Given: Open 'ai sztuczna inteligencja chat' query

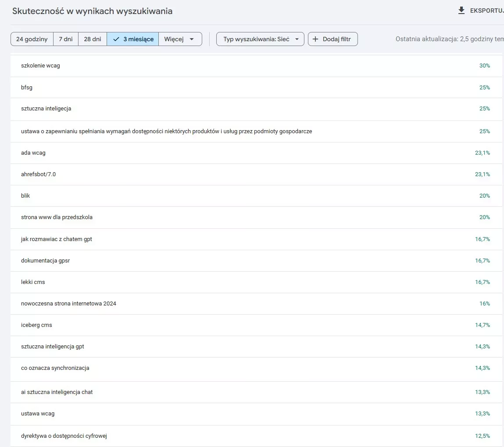Looking at the screenshot, I should coord(256,392).
